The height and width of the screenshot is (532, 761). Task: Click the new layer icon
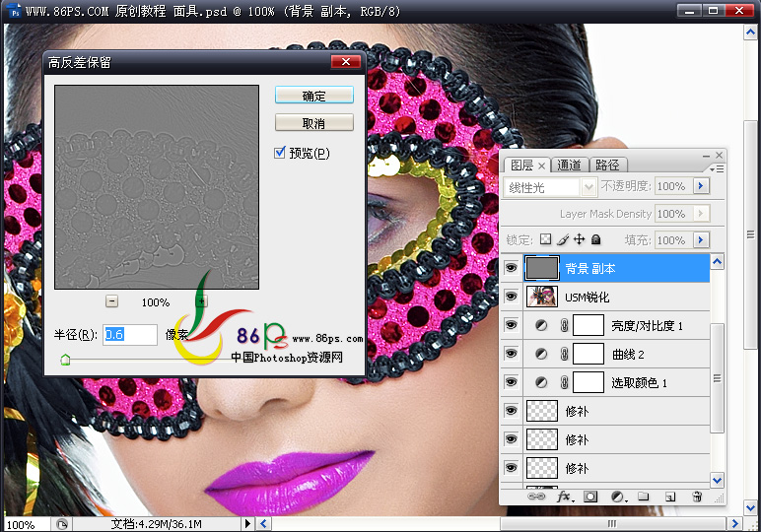670,498
